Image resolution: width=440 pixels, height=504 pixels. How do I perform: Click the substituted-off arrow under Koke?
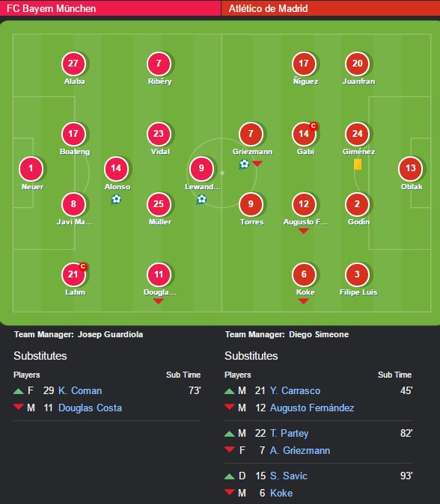304,301
